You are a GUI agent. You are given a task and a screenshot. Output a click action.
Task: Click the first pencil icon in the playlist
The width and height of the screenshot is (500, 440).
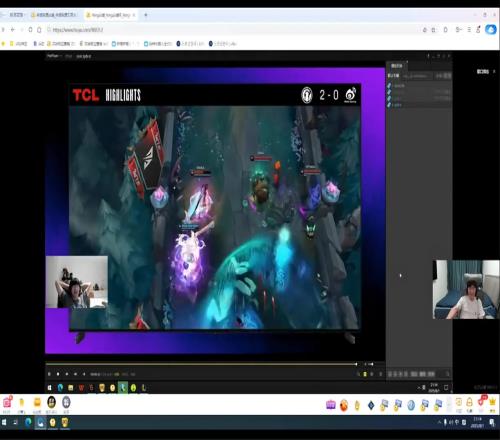point(389,86)
